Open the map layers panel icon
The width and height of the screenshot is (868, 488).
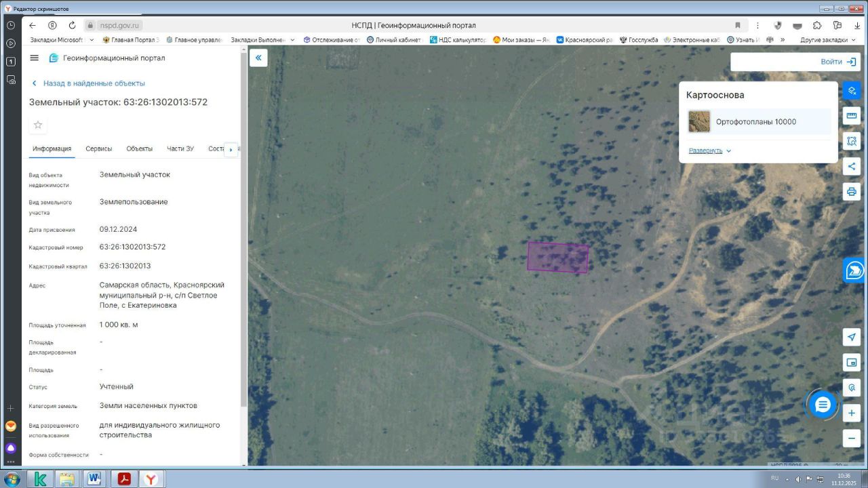pos(852,90)
